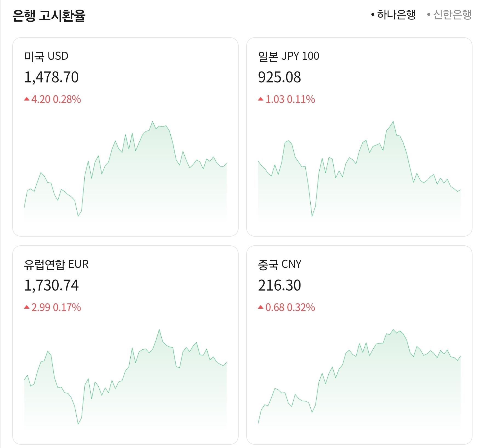Click the USD trend line chart
484x448 pixels.
click(125, 169)
